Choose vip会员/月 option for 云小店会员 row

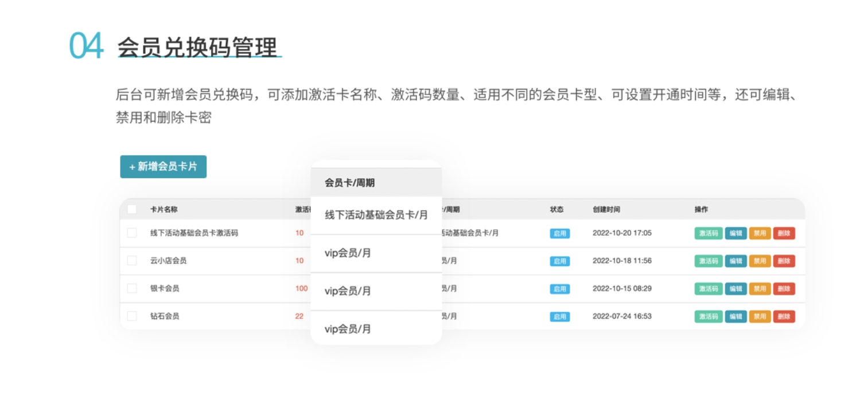coord(348,253)
